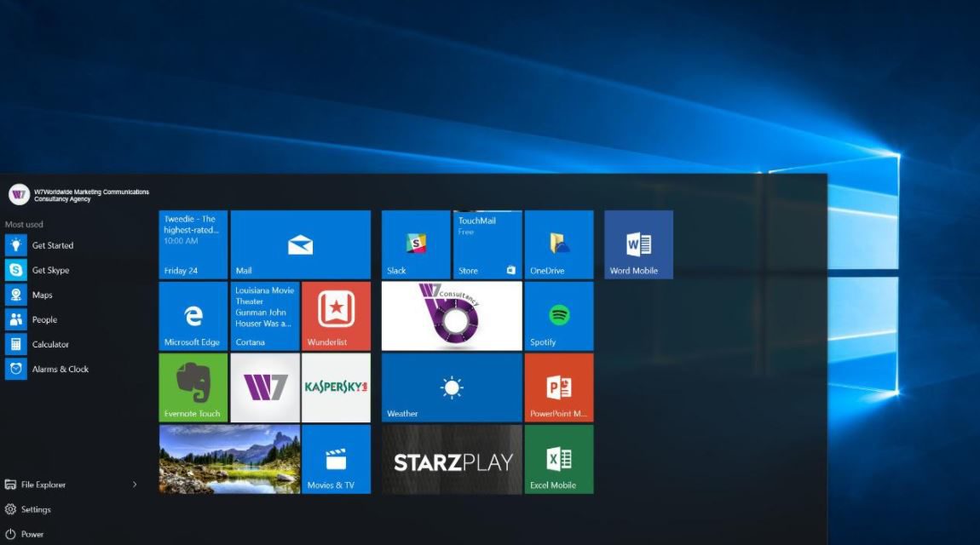
Task: Open the OneDrive tile
Action: (x=559, y=244)
